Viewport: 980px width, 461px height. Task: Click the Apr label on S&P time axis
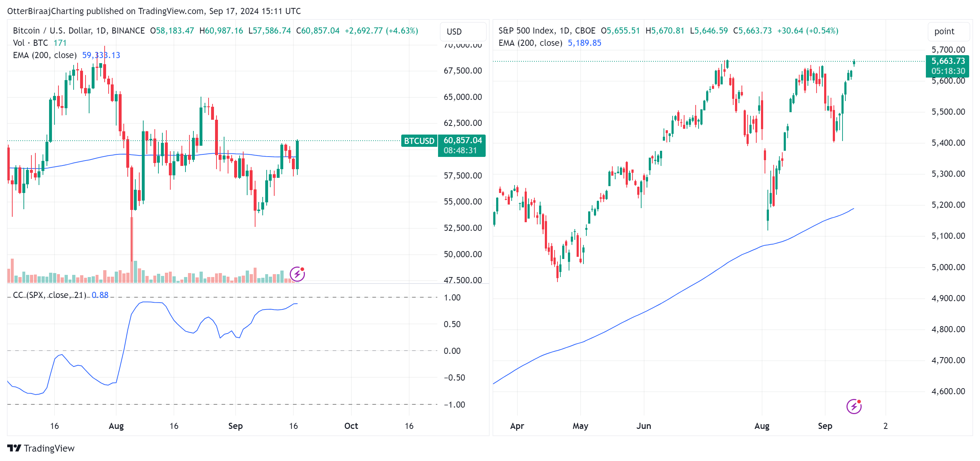point(517,426)
